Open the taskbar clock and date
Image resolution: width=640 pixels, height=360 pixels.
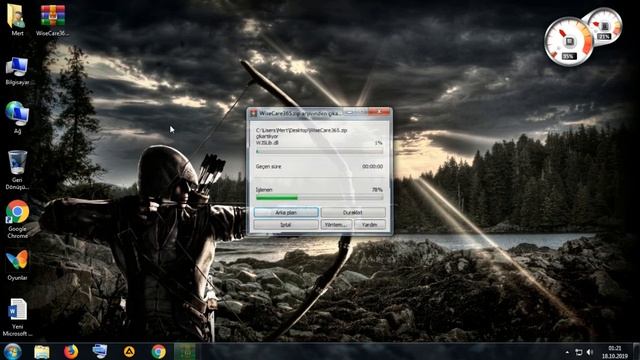click(x=614, y=352)
